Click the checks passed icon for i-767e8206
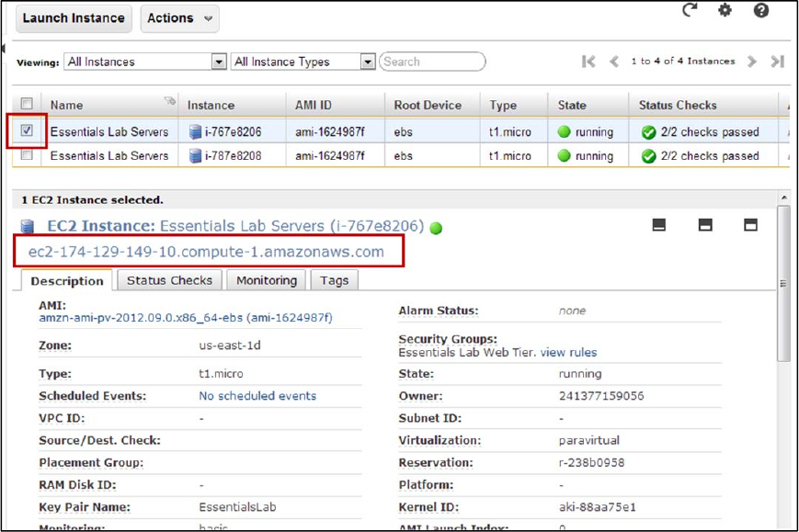 click(x=649, y=132)
